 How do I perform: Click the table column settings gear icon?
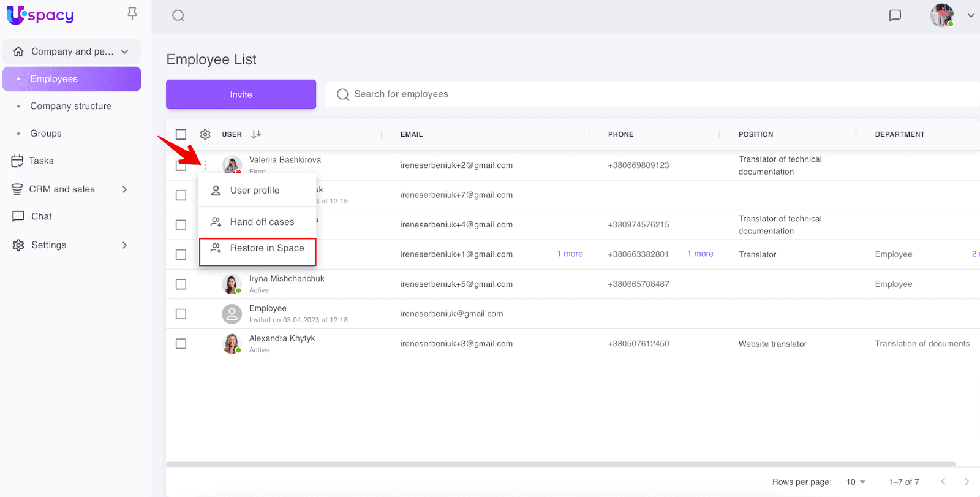[205, 134]
